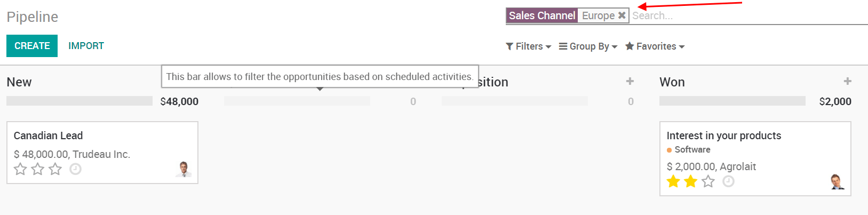Open the Canadian Lead opportunity card

101,136
